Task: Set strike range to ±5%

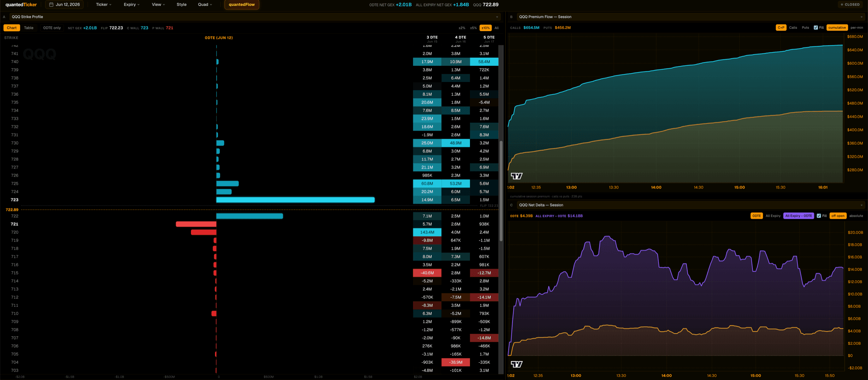Action: pos(473,28)
